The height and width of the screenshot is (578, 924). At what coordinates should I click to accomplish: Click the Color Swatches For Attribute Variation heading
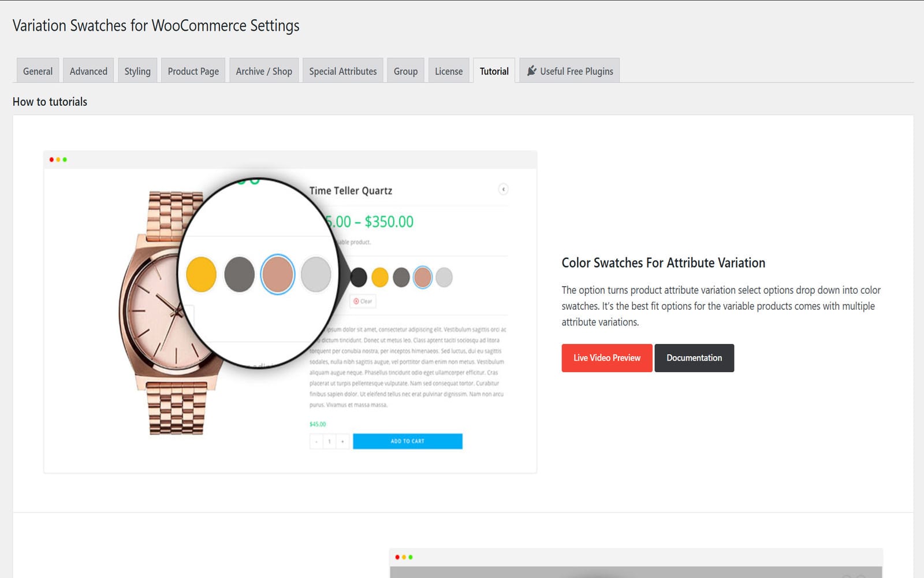pyautogui.click(x=663, y=262)
